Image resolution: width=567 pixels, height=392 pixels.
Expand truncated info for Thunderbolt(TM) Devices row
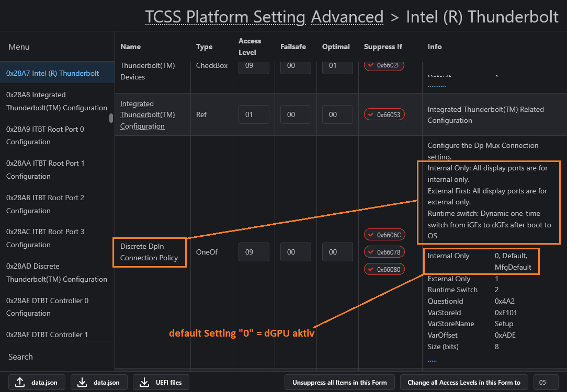click(x=436, y=85)
